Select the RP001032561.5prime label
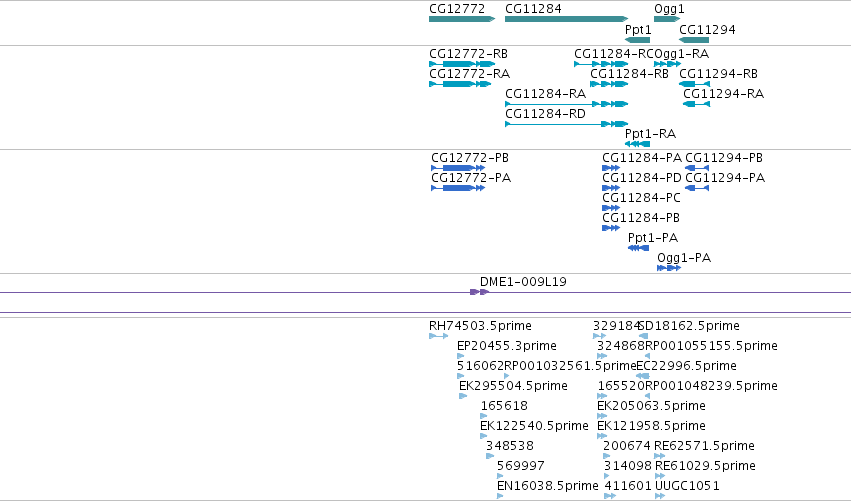 (570, 366)
